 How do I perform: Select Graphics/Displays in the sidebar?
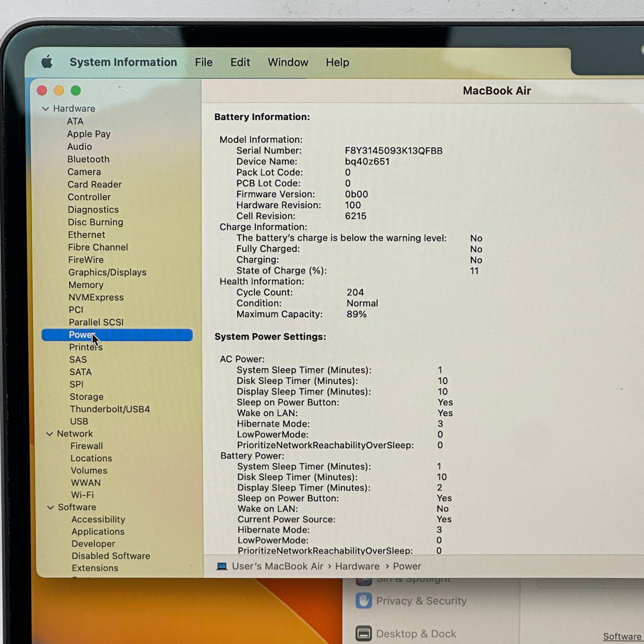107,272
